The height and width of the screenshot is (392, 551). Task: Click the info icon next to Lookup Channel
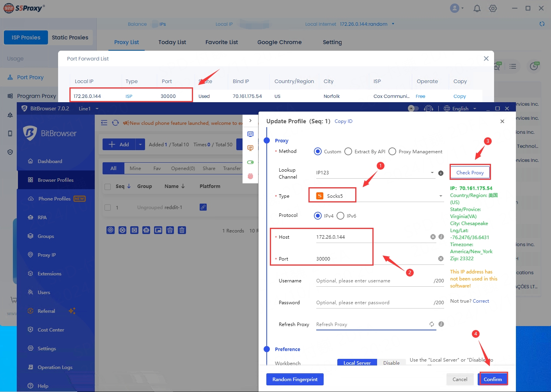pos(441,173)
